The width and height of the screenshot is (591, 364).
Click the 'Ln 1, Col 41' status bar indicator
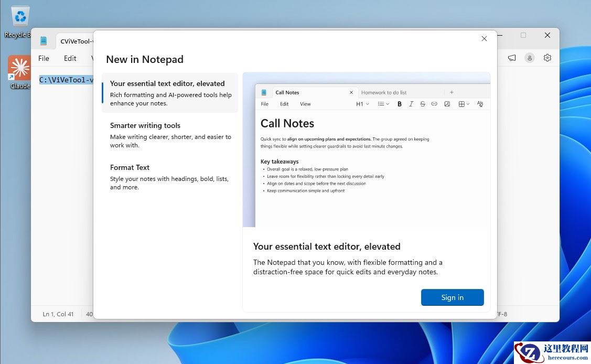pyautogui.click(x=58, y=314)
